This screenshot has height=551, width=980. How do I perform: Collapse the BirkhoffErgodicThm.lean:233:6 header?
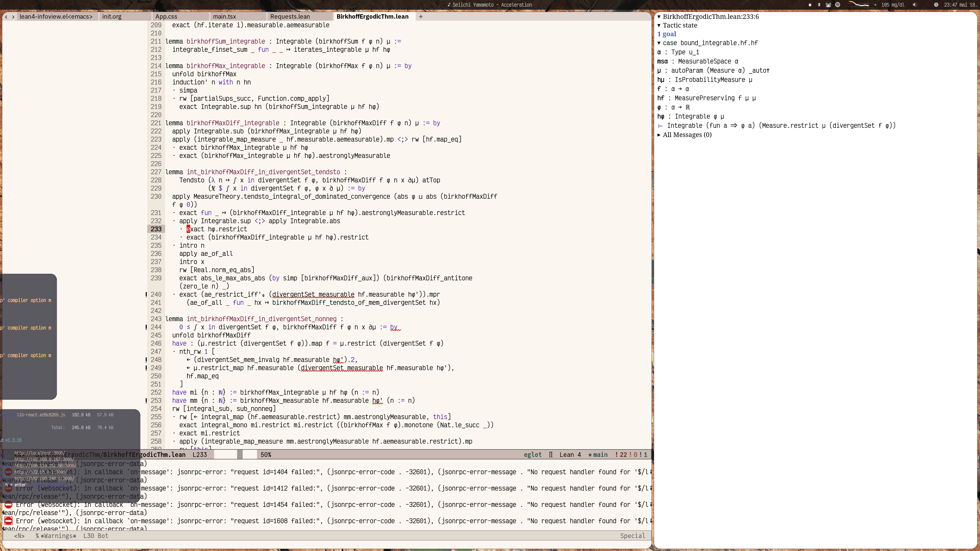tap(659, 17)
